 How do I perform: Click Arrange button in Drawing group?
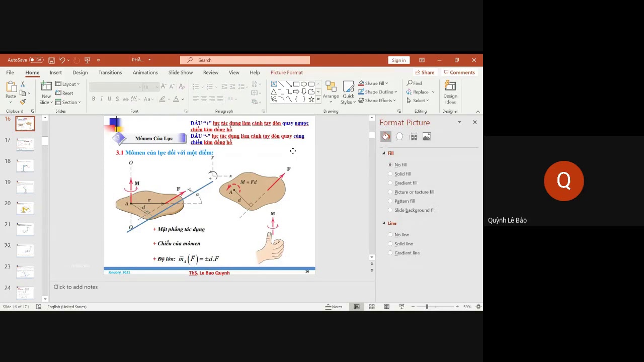point(331,93)
